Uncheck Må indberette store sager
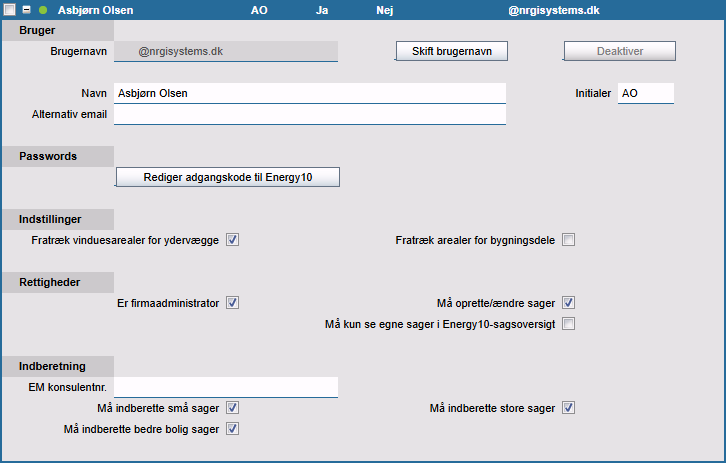The width and height of the screenshot is (726, 463). (568, 408)
